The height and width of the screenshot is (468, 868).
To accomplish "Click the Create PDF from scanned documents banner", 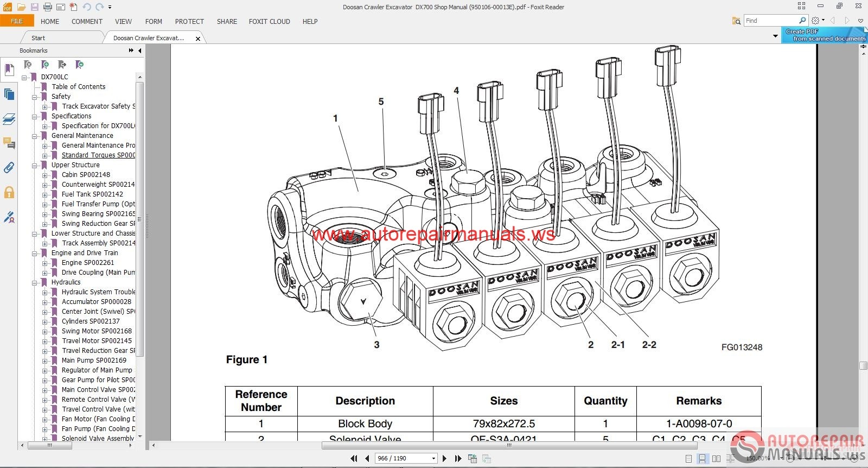I will click(x=824, y=35).
